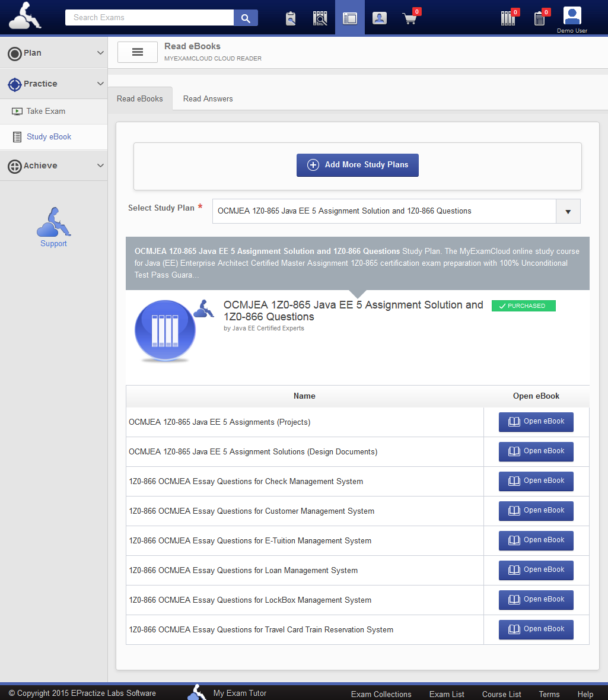Viewport: 608px width, 700px height.
Task: Open the clipboard search exam icon
Action: (x=290, y=18)
